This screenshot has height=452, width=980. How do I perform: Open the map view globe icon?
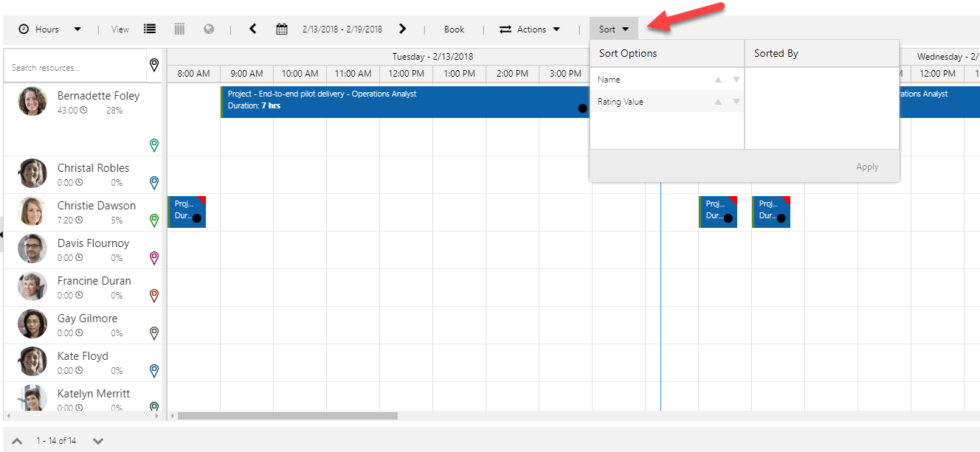(209, 29)
